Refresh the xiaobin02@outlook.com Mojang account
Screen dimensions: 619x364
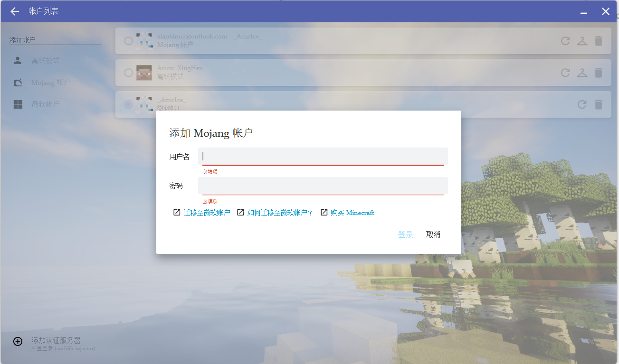565,41
